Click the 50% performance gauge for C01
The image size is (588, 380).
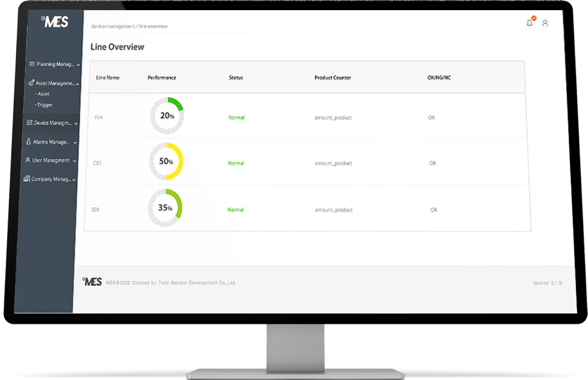click(166, 162)
